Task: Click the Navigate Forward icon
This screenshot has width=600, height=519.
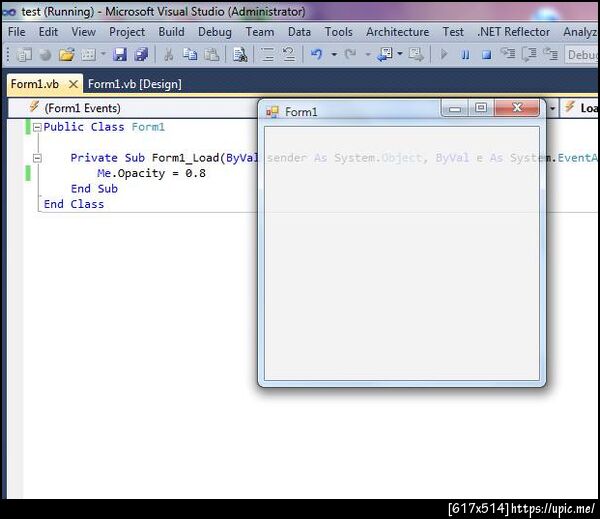Action: point(416,55)
